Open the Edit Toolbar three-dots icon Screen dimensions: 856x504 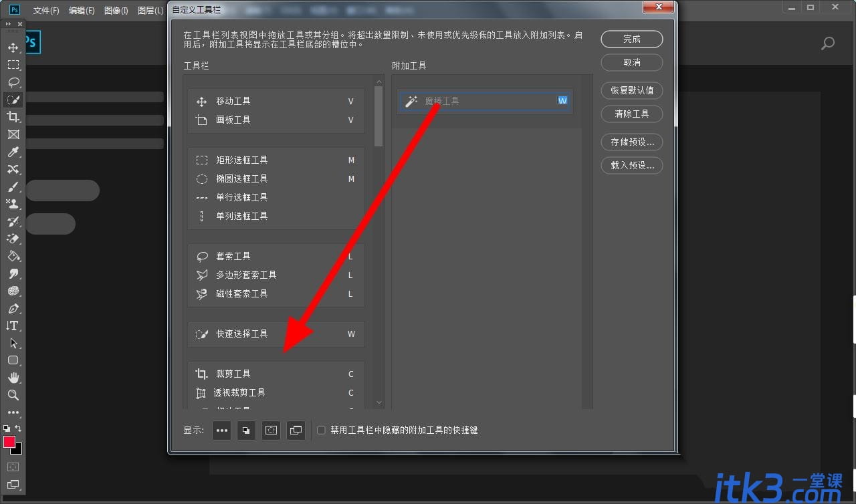tap(13, 412)
